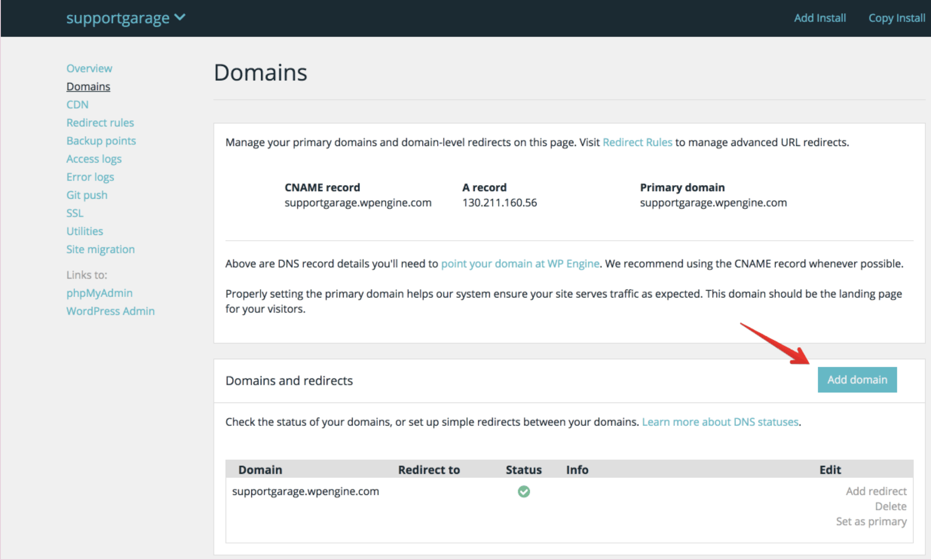Open Redirect rules in sidebar
This screenshot has height=560, width=931.
(x=100, y=123)
